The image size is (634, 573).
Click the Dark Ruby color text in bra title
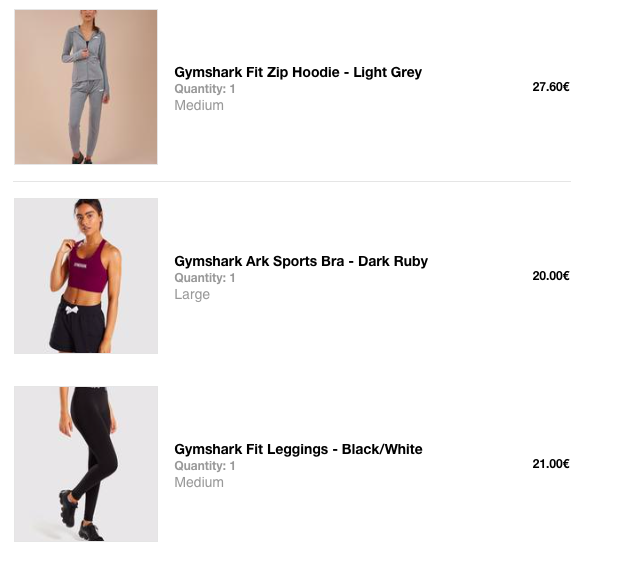coord(393,261)
